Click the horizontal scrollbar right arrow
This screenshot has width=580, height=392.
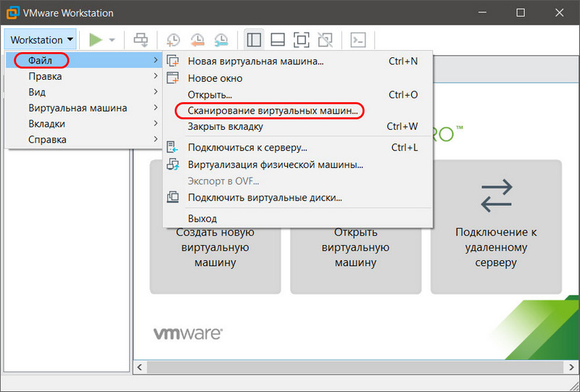571,367
